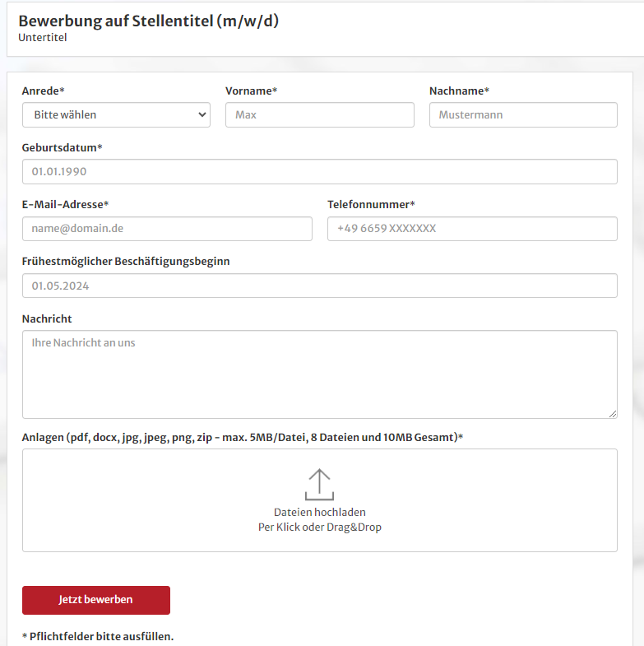Click the 'Dateien hochladen' upload text
The height and width of the screenshot is (646, 644).
pyautogui.click(x=319, y=512)
